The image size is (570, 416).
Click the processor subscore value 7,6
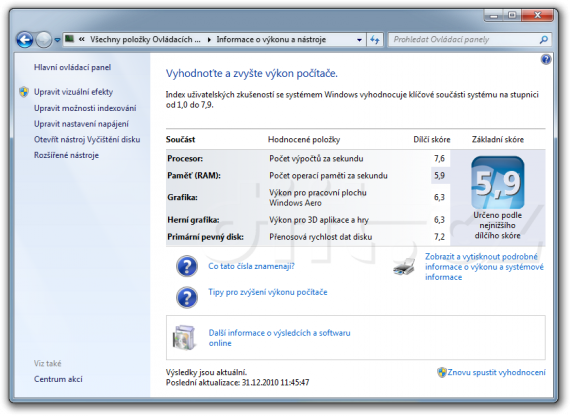click(x=439, y=159)
